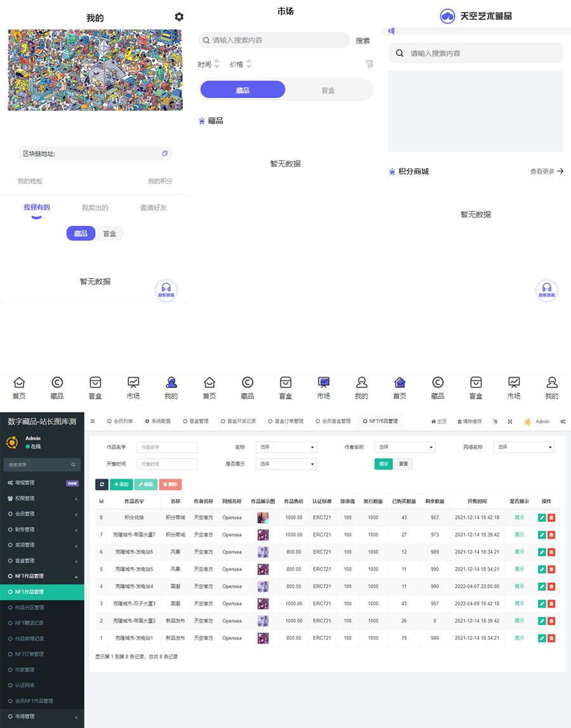
Task: Click the green 提交 button
Action: coord(383,464)
